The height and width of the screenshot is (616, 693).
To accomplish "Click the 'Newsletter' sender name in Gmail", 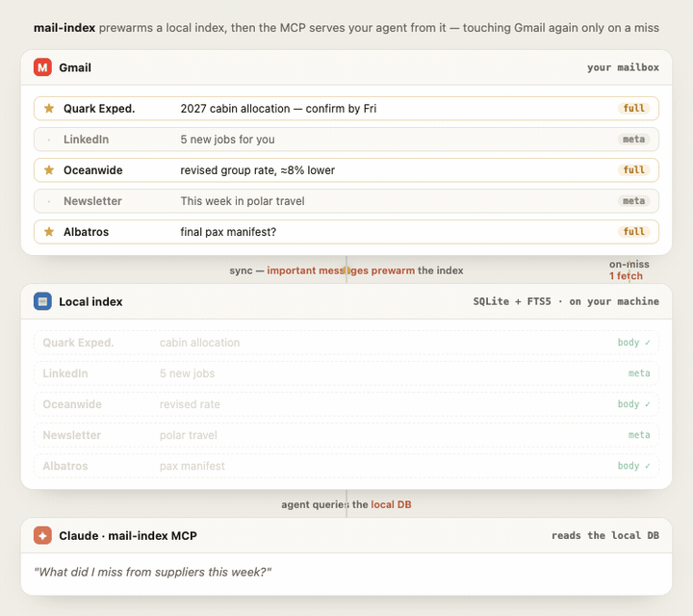I will coord(92,201).
